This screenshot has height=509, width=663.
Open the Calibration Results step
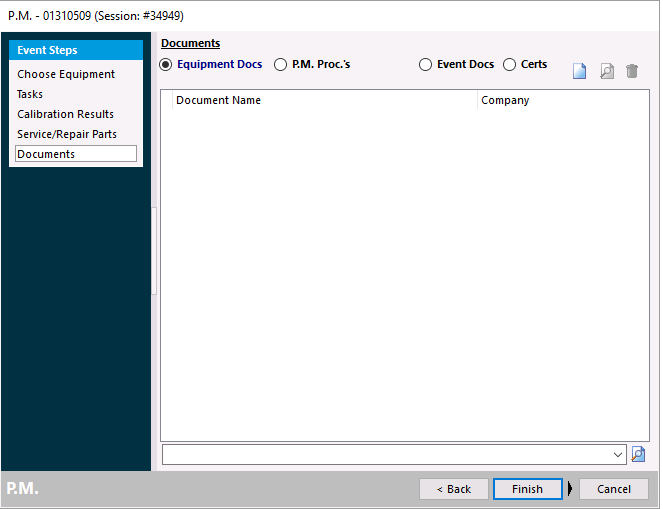tap(65, 114)
